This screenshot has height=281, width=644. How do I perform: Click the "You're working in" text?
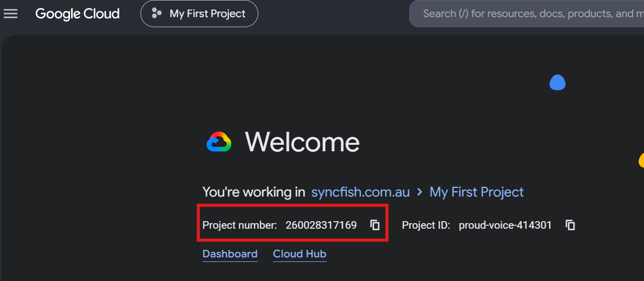point(254,192)
